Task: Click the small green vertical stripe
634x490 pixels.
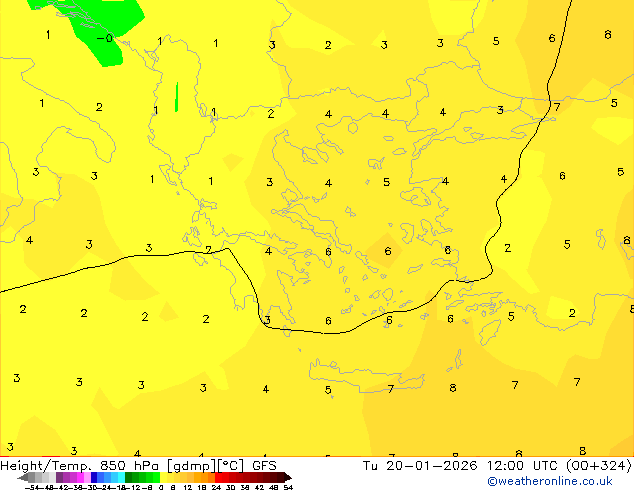Action: (177, 97)
